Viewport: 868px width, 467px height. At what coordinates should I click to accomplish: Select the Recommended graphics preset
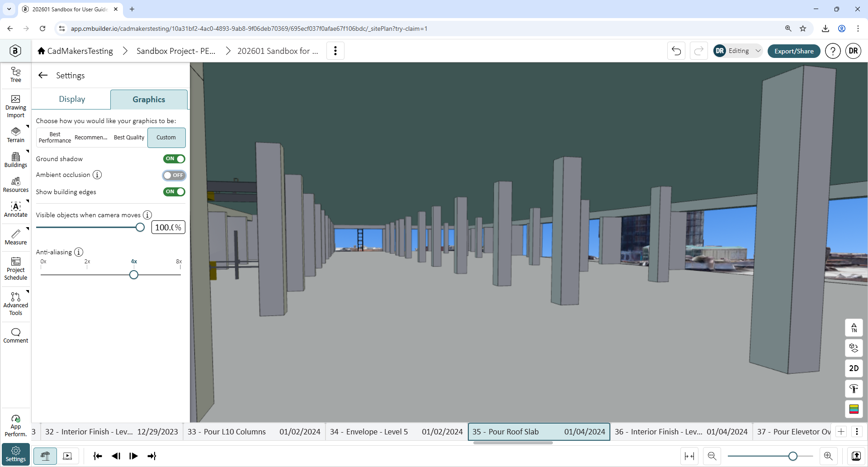[91, 138]
